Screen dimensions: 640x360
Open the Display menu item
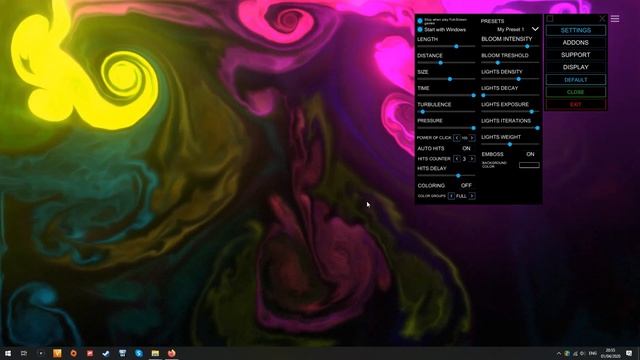tap(576, 67)
